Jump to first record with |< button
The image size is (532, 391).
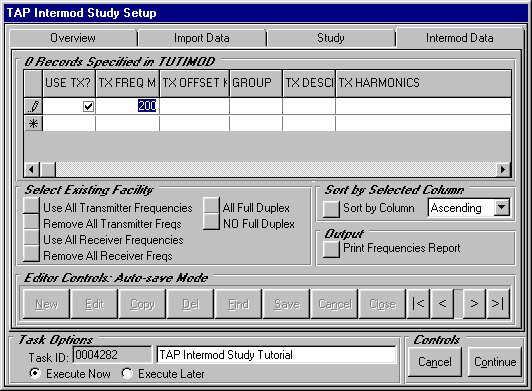coord(418,303)
